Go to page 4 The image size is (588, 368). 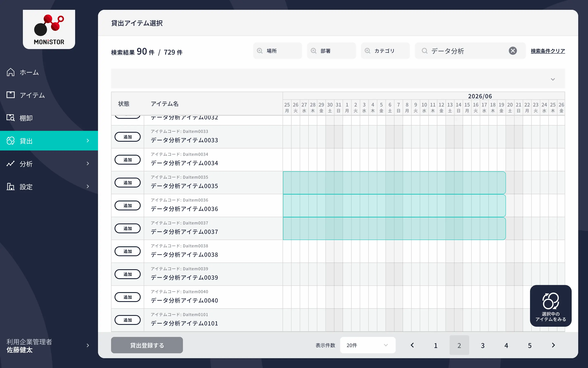pos(506,345)
